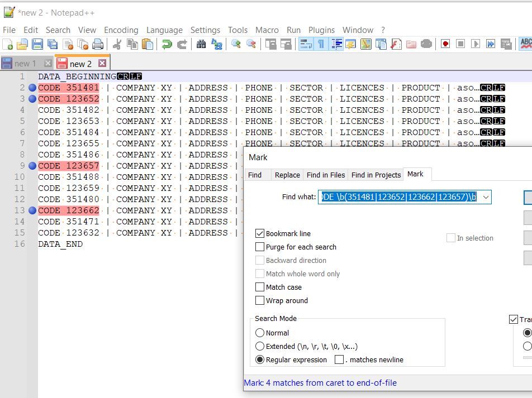Stop macro recording square icon
This screenshot has height=398, width=532.
tap(460, 44)
